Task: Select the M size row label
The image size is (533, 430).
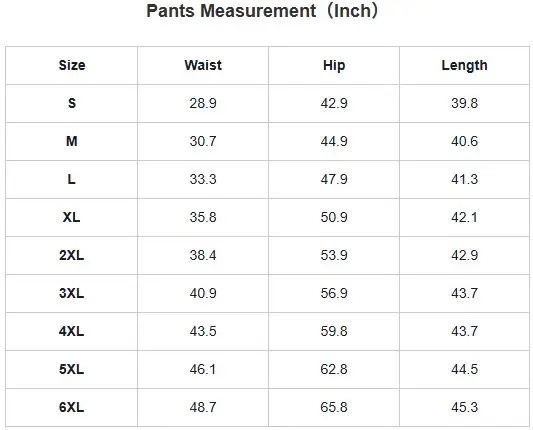Action: (72, 141)
